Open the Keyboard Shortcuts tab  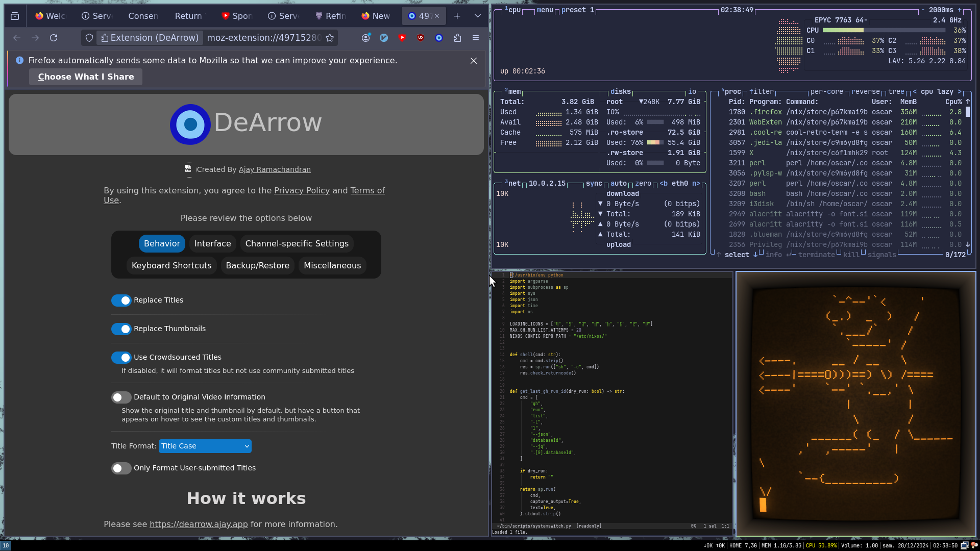(171, 266)
